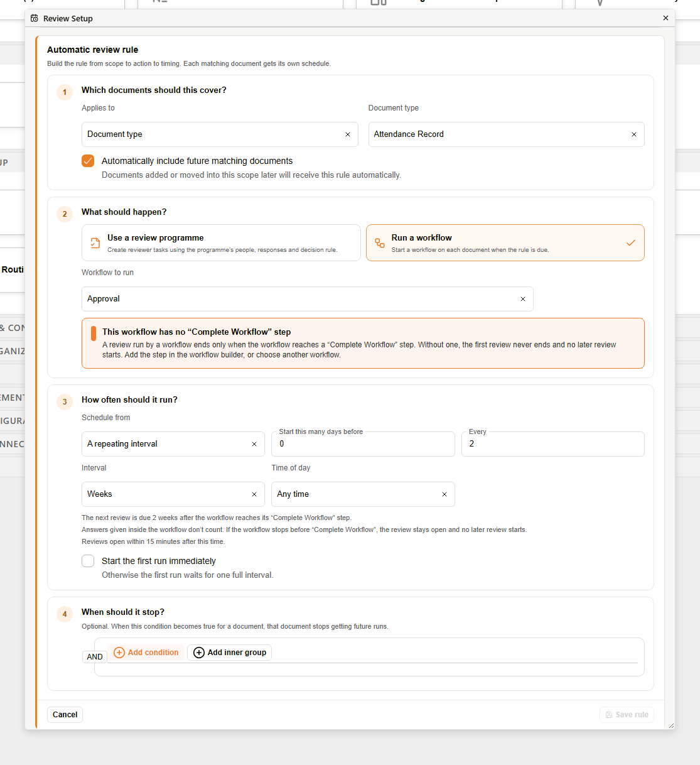Clear the Approval workflow selection
This screenshot has width=700, height=765.
click(523, 299)
